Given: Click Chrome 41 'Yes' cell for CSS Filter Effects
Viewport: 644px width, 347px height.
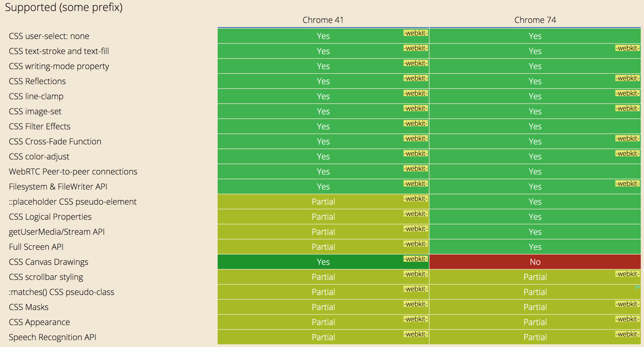Looking at the screenshot, I should (x=323, y=126).
